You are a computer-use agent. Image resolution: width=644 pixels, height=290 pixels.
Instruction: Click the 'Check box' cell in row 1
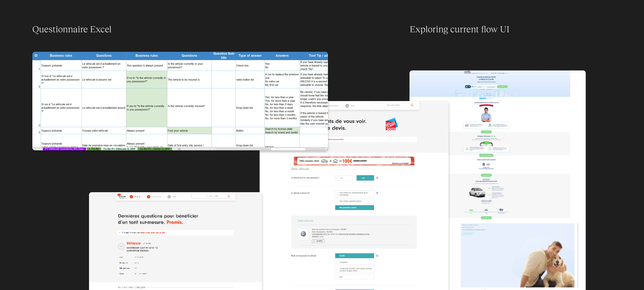[250, 66]
